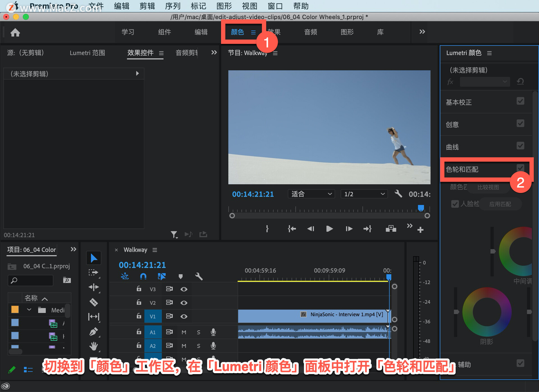Toggle Basic Correction (基本校正) checkbox

coord(520,101)
